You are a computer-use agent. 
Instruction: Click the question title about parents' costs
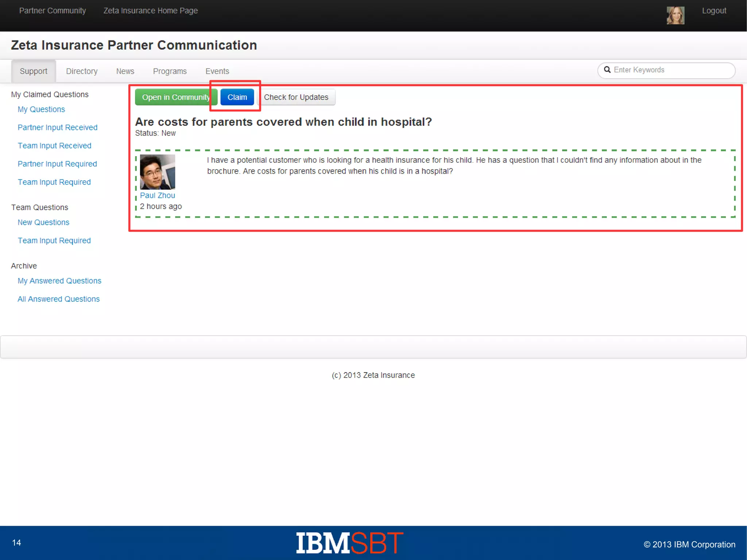(x=283, y=121)
